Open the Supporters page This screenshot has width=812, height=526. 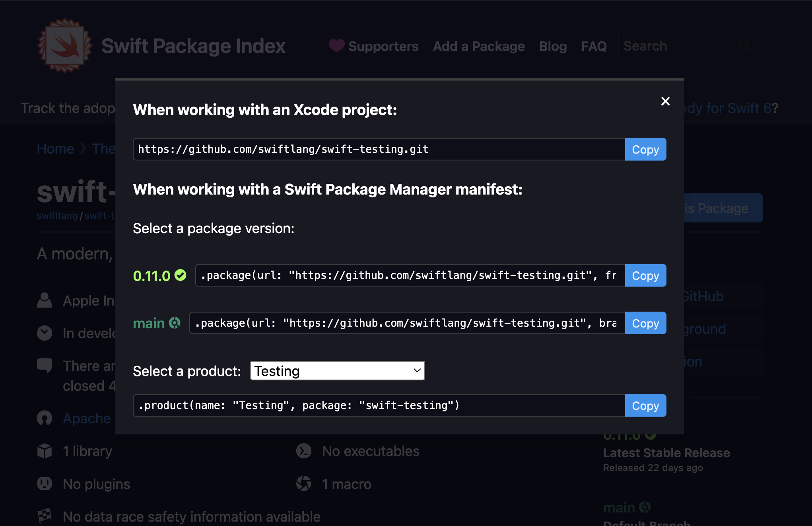tap(383, 46)
